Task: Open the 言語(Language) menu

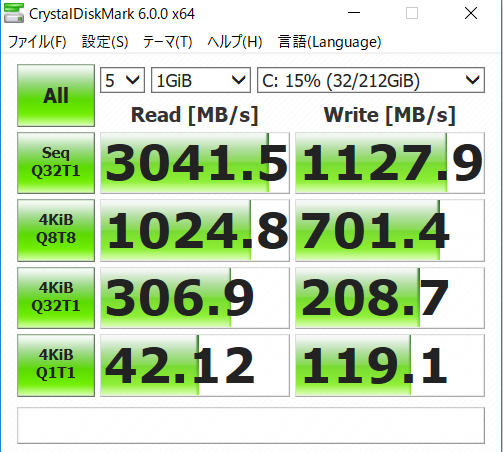Action: [329, 42]
